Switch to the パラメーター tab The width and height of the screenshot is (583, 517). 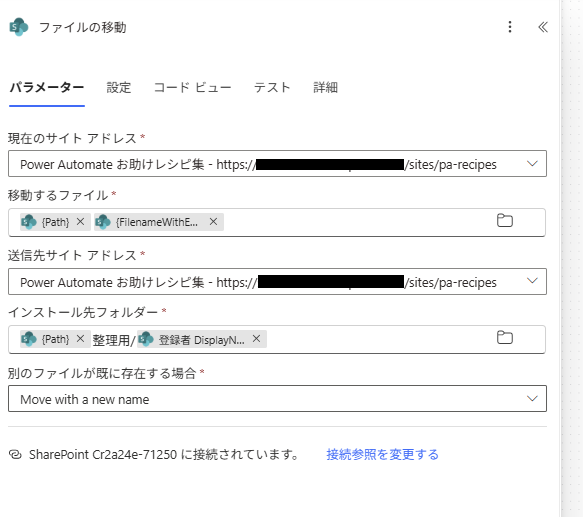(x=47, y=88)
